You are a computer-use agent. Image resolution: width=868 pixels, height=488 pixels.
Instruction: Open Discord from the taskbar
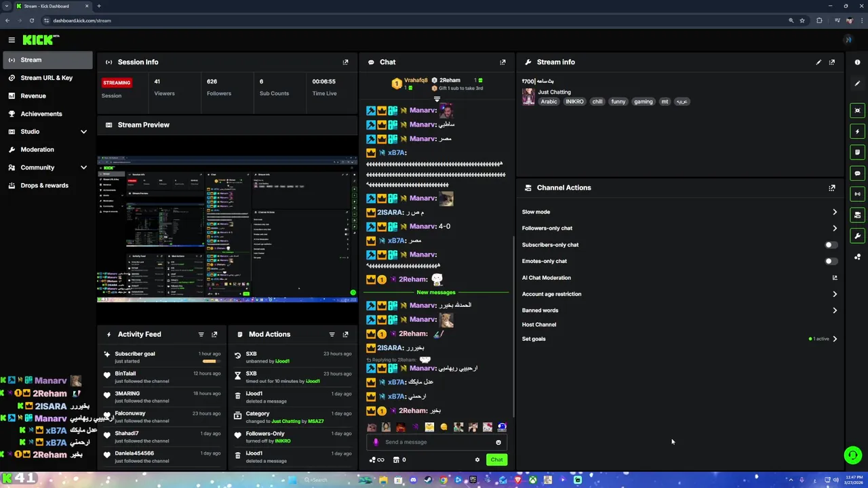click(413, 480)
